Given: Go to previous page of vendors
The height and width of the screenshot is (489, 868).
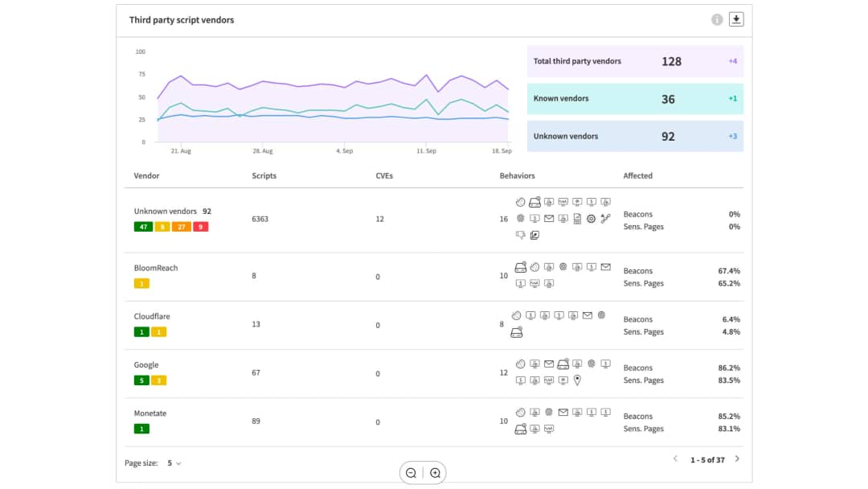Looking at the screenshot, I should pos(675,459).
